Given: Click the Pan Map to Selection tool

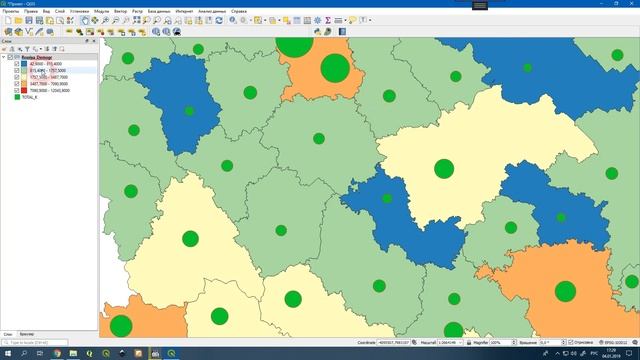Looking at the screenshot, I should coord(95,20).
